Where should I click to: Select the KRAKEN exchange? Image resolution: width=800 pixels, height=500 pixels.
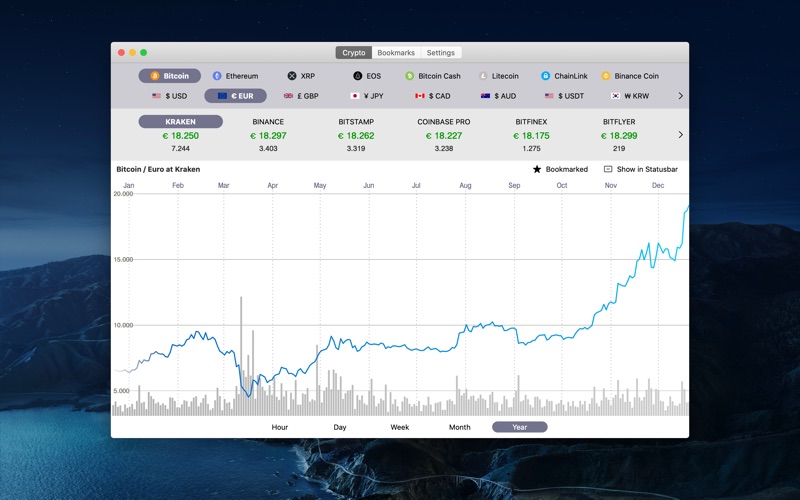181,121
